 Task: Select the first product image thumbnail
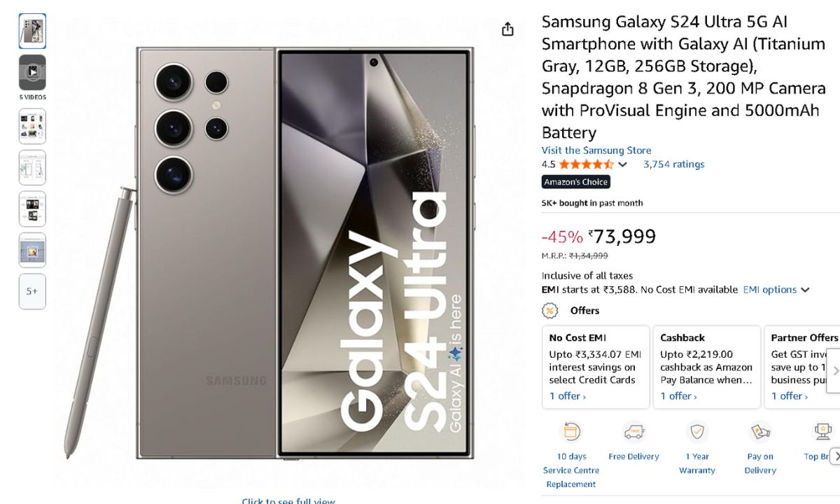click(32, 31)
